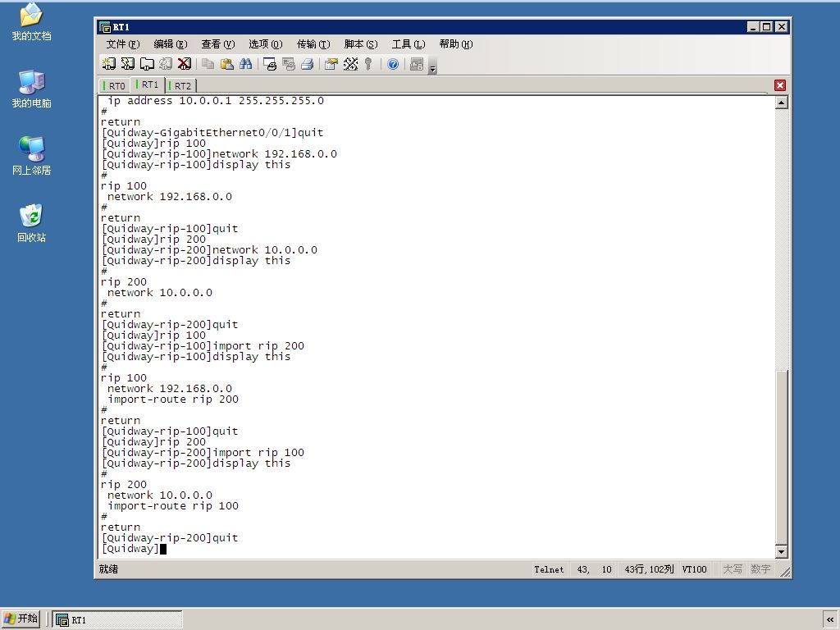This screenshot has width=840, height=630.
Task: Open the 传输(T) menu
Action: point(313,44)
